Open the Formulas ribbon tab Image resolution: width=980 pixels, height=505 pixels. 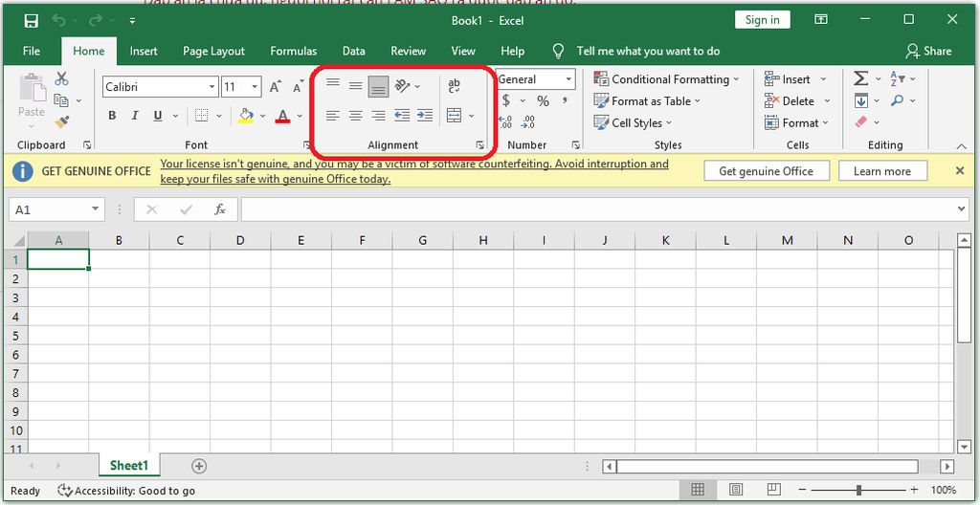(x=293, y=51)
